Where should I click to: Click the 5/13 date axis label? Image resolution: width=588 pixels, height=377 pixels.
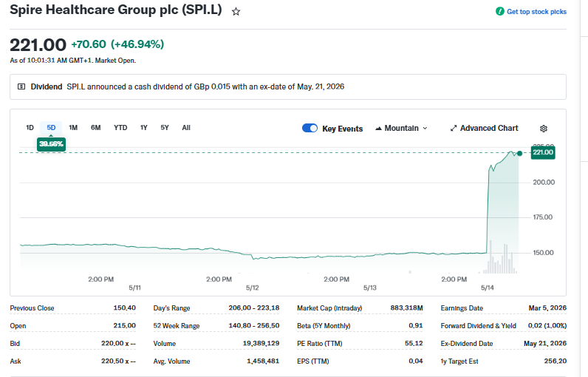tap(370, 288)
